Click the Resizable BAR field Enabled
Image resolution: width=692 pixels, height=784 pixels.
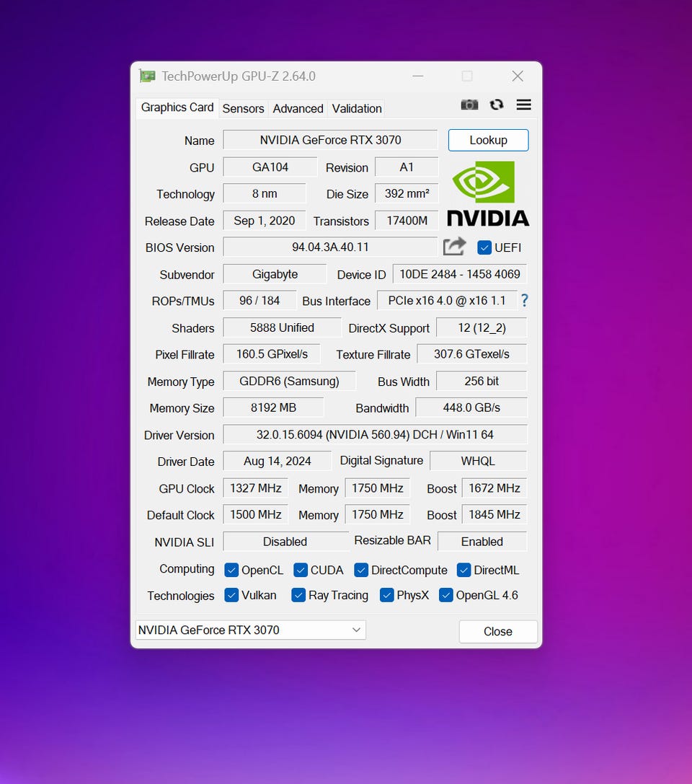482,542
